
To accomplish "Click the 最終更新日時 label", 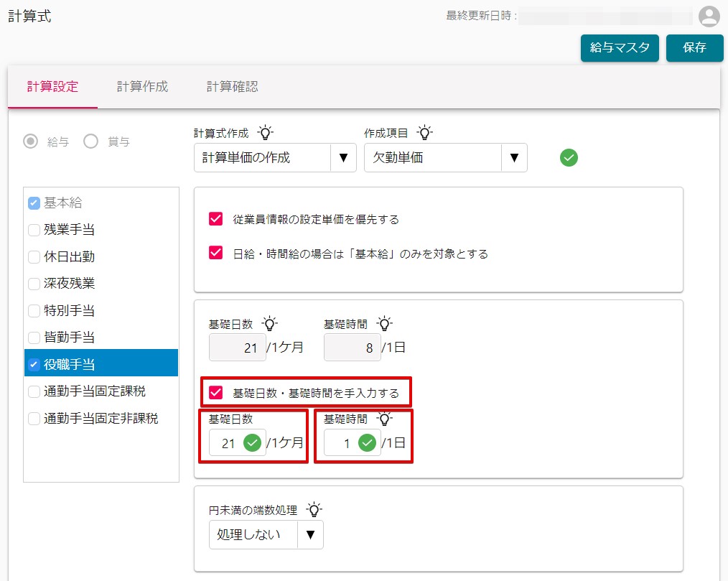I will tap(481, 16).
